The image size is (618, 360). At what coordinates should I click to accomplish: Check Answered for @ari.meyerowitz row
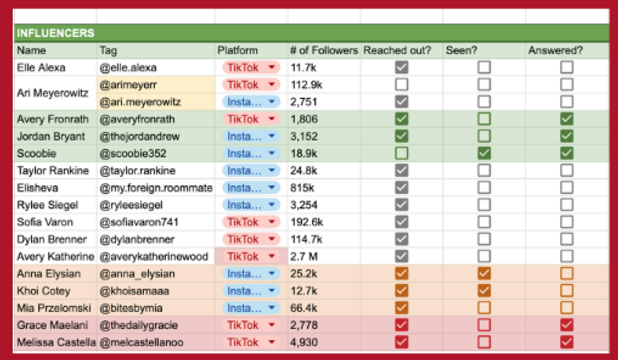pos(566,102)
